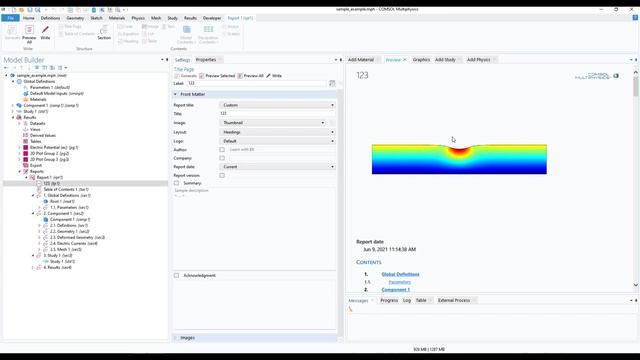640x360 pixels.
Task: Switch to the Properties tab
Action: (x=206, y=60)
